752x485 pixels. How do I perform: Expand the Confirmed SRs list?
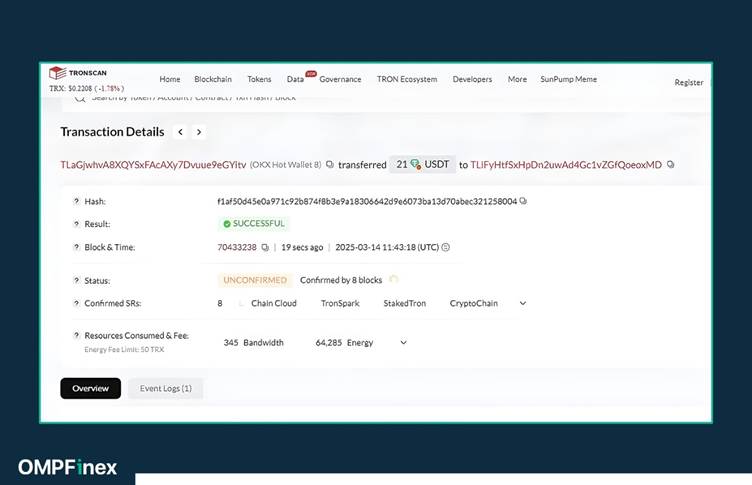[522, 303]
